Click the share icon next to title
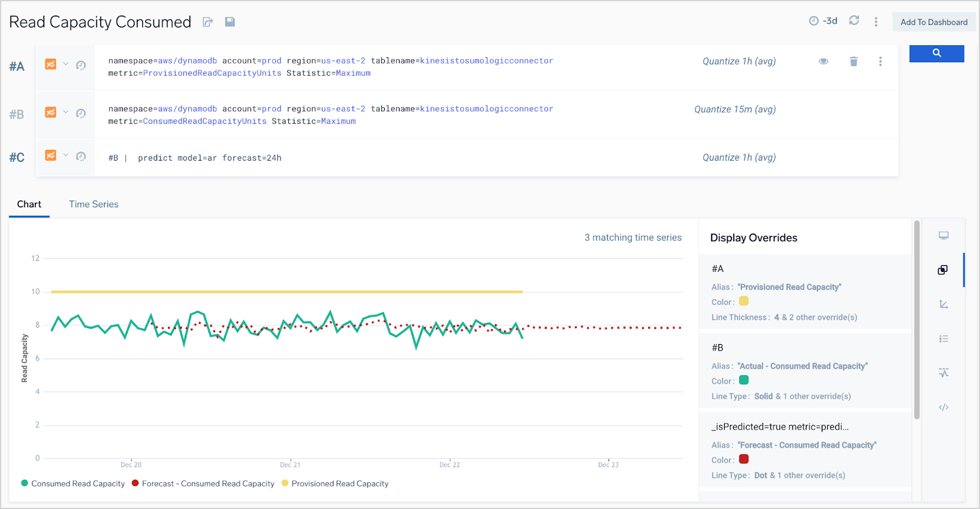The height and width of the screenshot is (509, 980). [x=208, y=22]
